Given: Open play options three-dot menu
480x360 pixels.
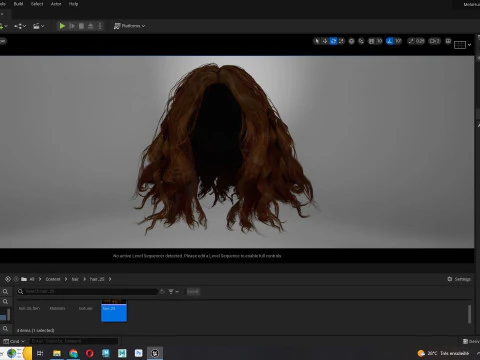Looking at the screenshot, I should [x=99, y=26].
